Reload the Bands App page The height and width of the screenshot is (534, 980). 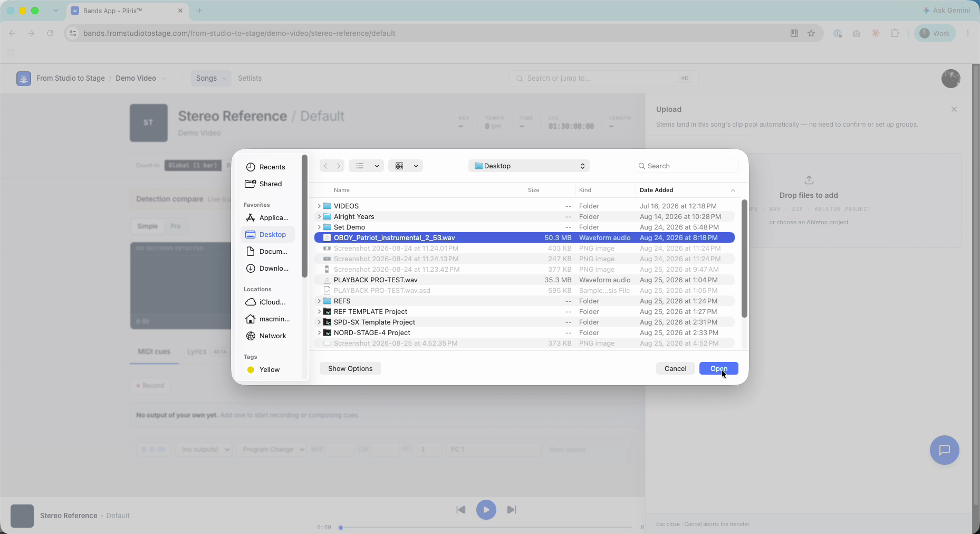tap(50, 33)
